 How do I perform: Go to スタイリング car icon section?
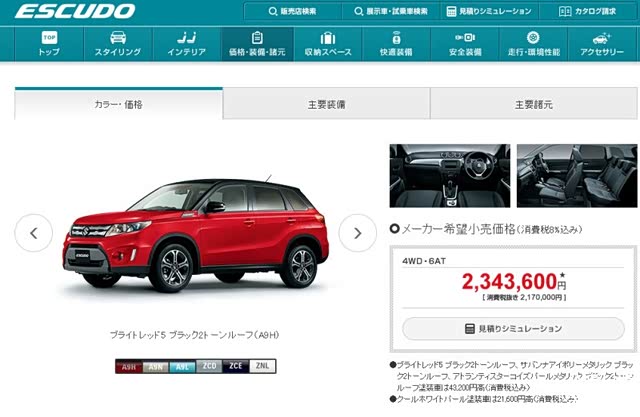(x=118, y=44)
